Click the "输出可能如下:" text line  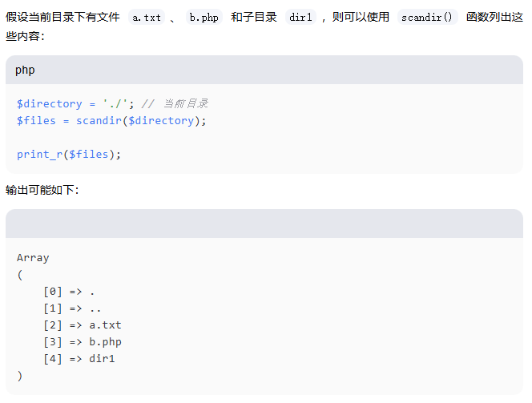point(42,190)
